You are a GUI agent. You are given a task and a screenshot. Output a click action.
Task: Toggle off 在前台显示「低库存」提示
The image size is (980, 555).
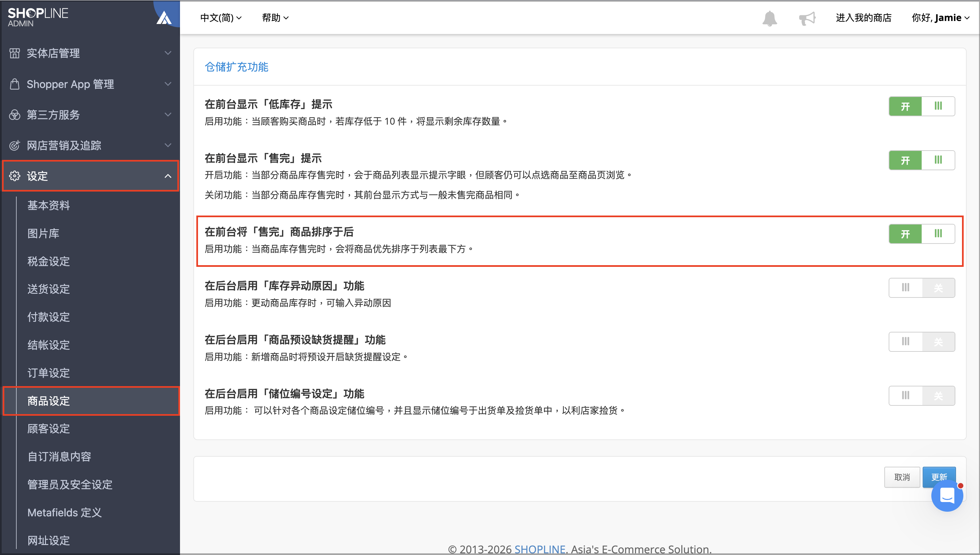click(922, 106)
